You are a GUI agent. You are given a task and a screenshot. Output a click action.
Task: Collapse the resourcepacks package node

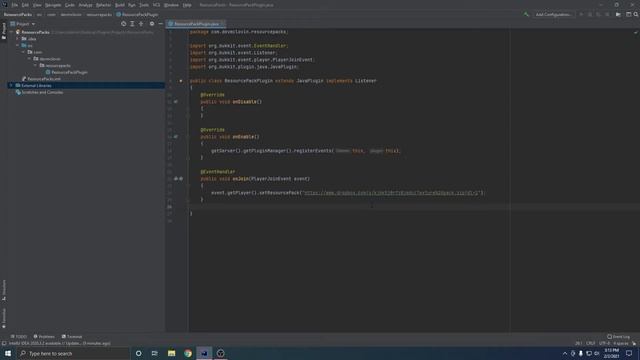point(36,65)
